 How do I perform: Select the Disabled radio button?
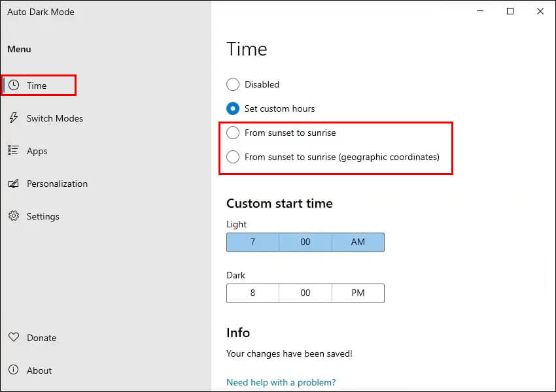[233, 84]
